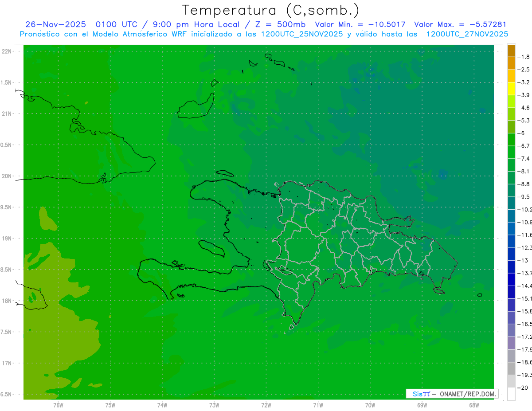Click 'Valor Max. = -5.57281' text
This screenshot has height=411, width=532.
coord(460,24)
